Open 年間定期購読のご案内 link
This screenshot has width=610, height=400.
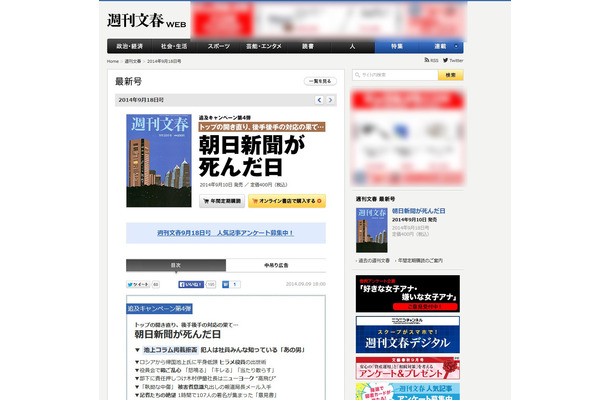pyautogui.click(x=420, y=261)
